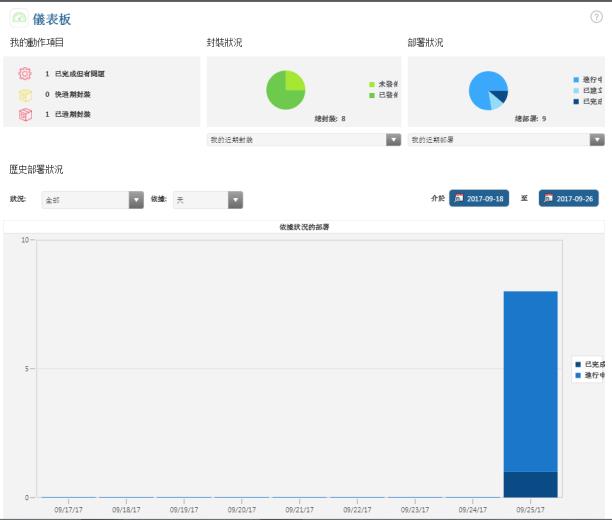Click the 09/25/17 x-axis label
Screen dimensions: 612x520
click(530, 510)
